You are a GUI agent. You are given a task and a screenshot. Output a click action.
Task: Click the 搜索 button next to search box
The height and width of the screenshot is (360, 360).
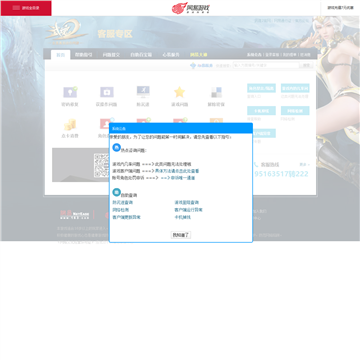307,65
